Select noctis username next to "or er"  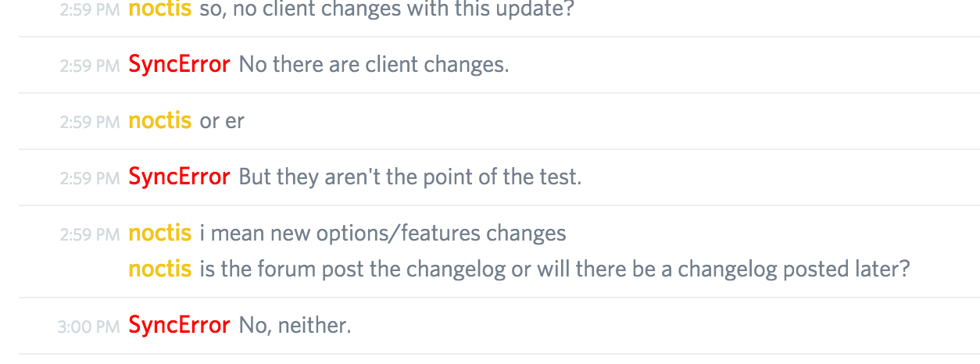pyautogui.click(x=159, y=121)
